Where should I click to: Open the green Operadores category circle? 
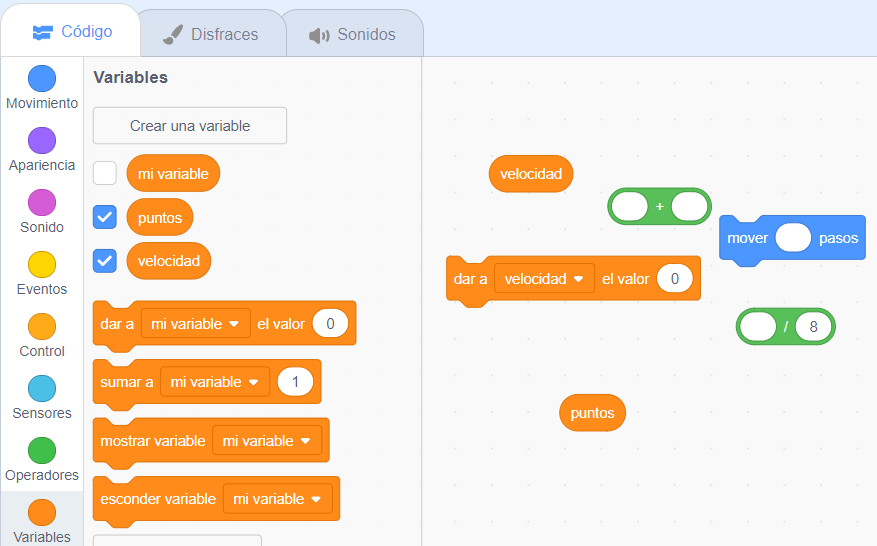tap(42, 450)
